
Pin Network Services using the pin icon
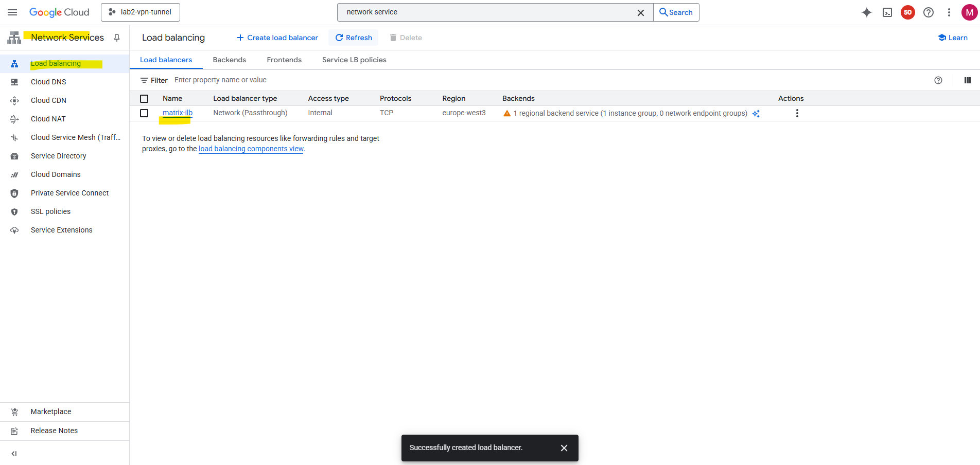(117, 38)
